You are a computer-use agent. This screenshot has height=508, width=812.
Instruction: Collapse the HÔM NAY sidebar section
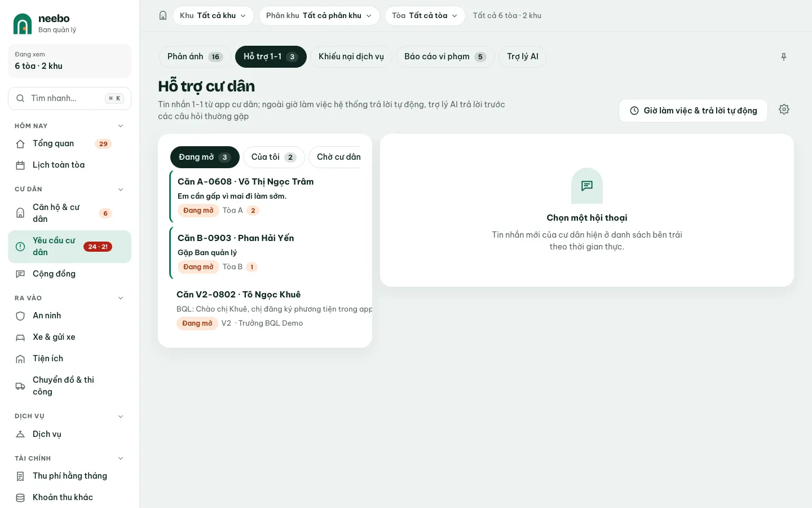pyautogui.click(x=120, y=126)
